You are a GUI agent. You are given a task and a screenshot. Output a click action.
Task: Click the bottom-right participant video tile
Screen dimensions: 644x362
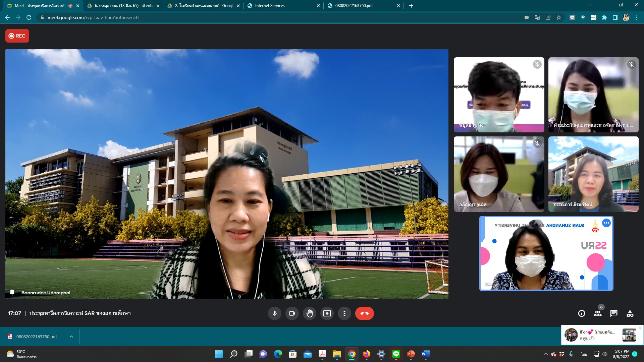click(593, 174)
